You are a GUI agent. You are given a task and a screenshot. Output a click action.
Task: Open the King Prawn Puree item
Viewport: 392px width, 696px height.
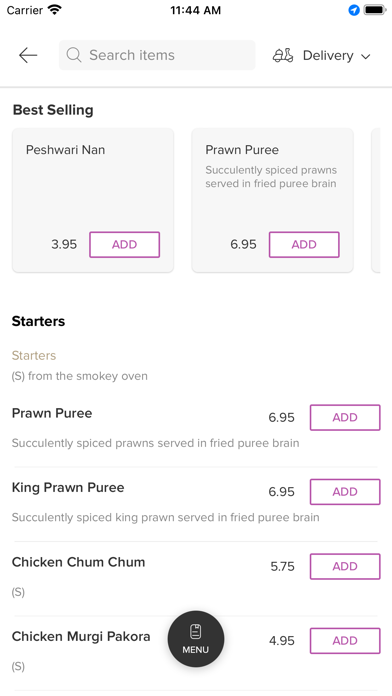pyautogui.click(x=68, y=487)
